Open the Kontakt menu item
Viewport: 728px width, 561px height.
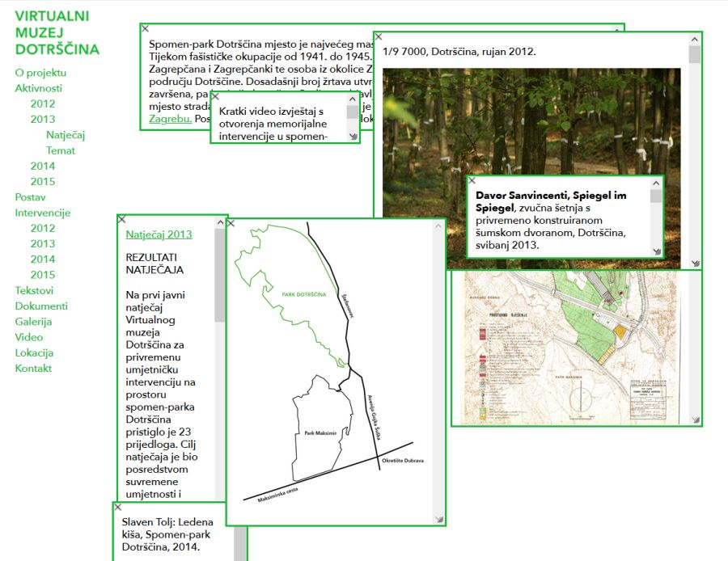click(33, 369)
